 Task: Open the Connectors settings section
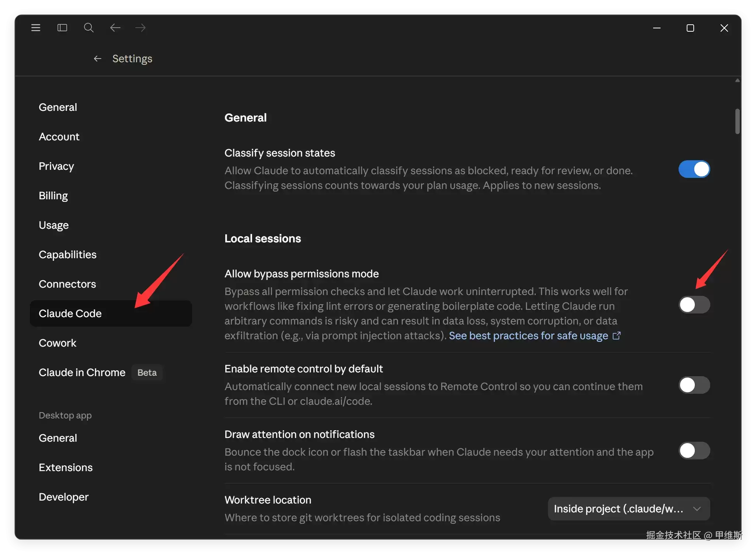pos(111,284)
